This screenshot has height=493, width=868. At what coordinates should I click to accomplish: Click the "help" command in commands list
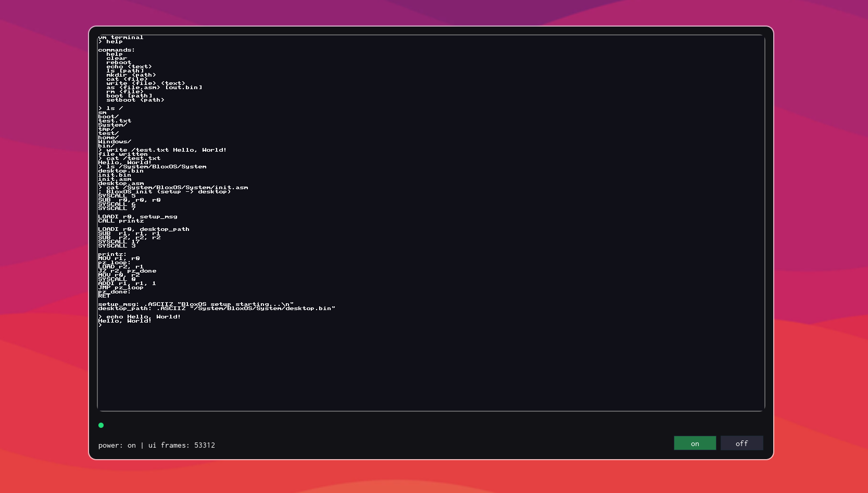[x=114, y=54]
